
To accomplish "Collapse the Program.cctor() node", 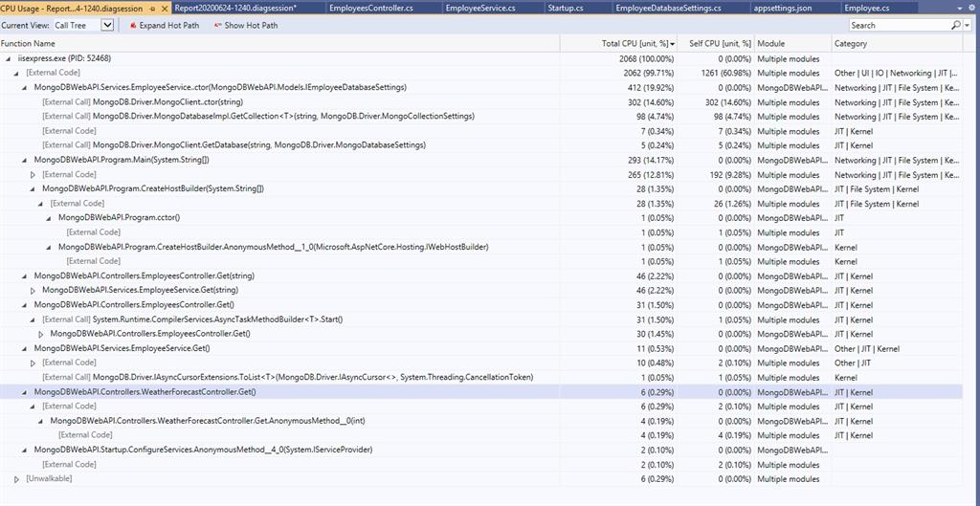I will point(49,218).
